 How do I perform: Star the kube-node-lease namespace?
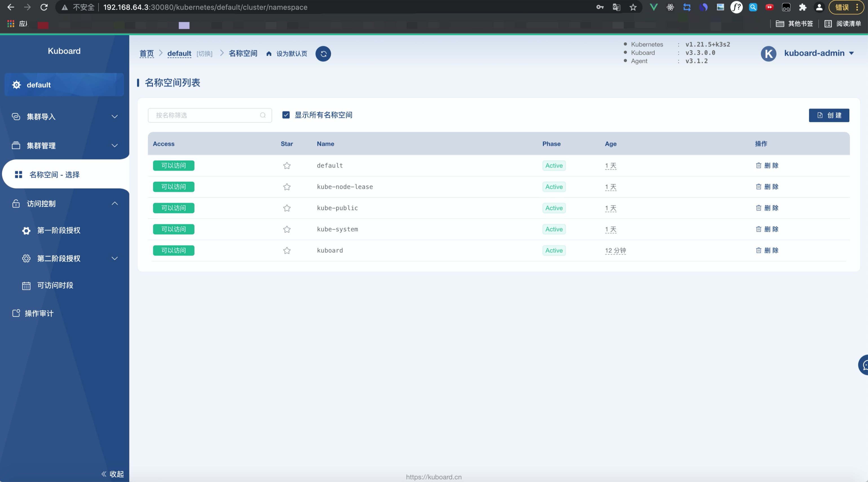(x=287, y=187)
